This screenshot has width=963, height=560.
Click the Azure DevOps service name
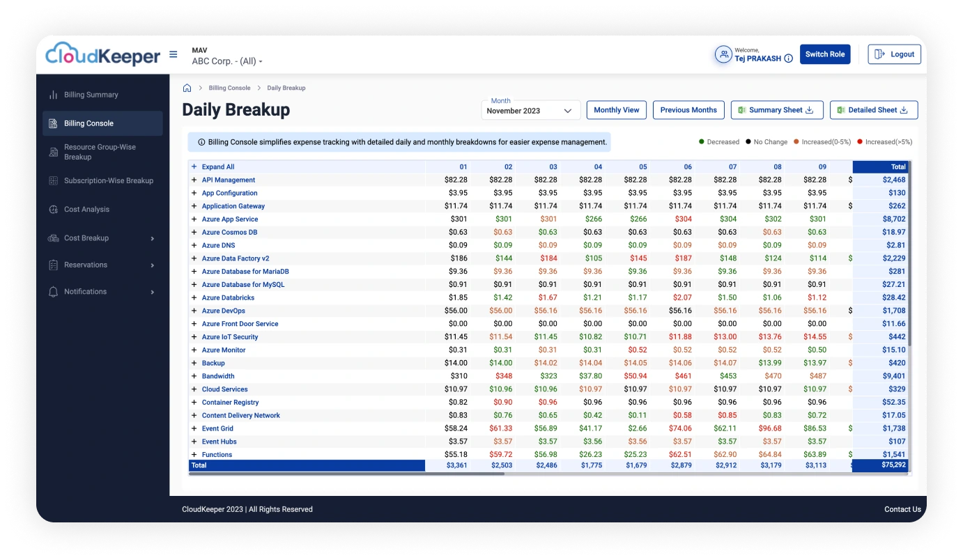point(224,311)
